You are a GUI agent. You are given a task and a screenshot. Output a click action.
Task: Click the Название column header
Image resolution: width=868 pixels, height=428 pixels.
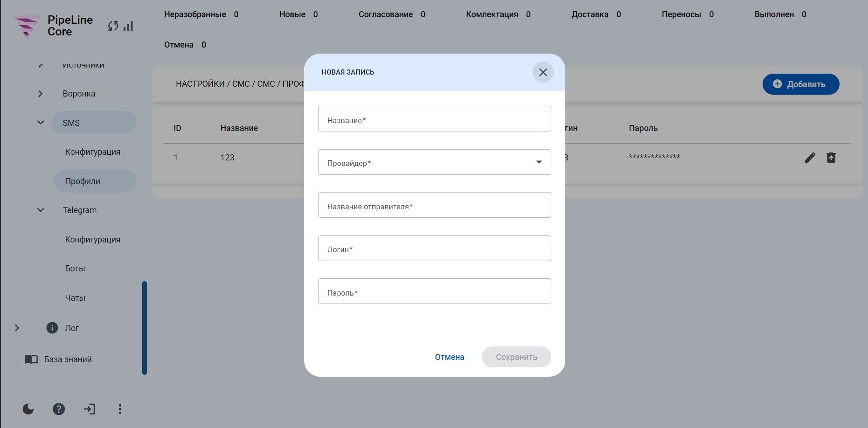[239, 128]
